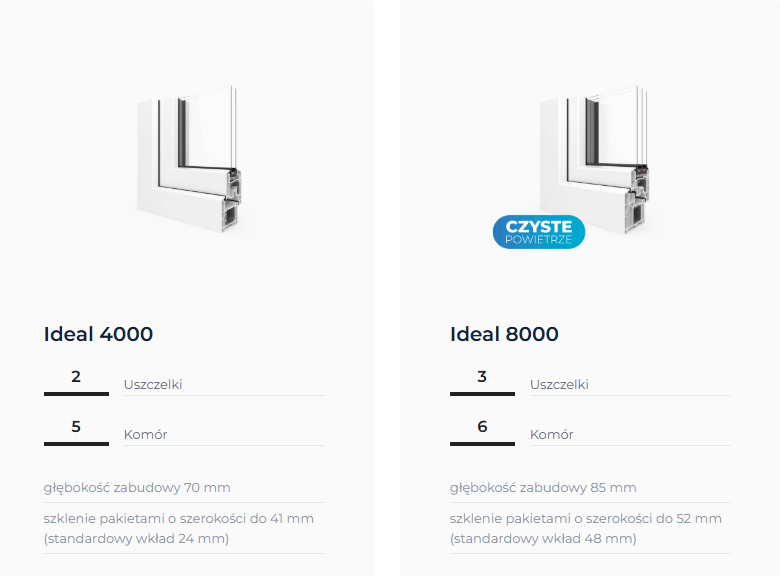Click the Uszczelki label under Ideal 8000

pyautogui.click(x=559, y=384)
